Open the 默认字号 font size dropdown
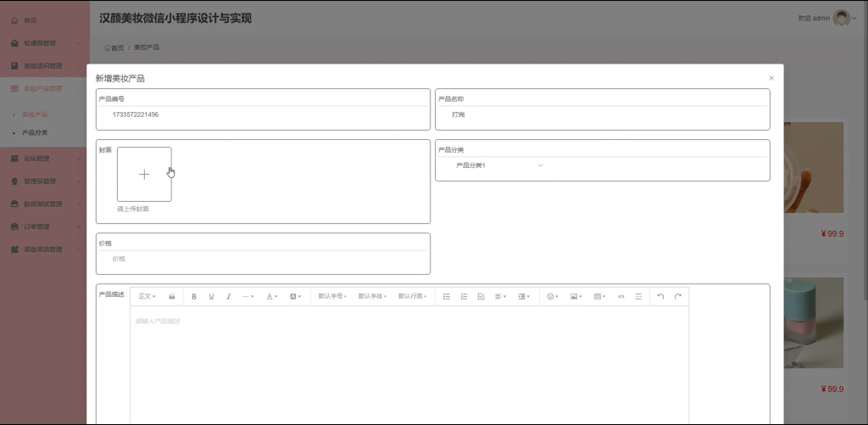The height and width of the screenshot is (425, 868). (x=332, y=296)
